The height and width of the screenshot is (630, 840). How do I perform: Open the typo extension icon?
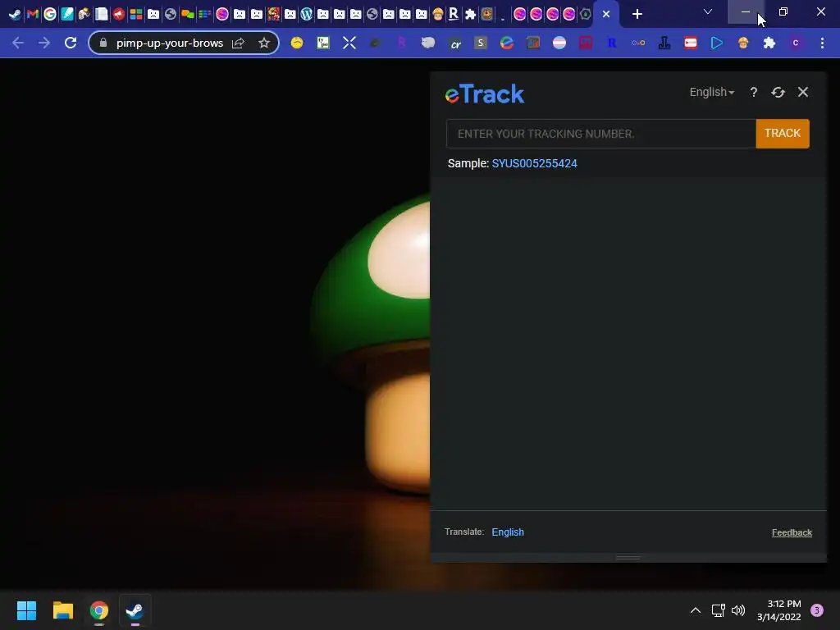click(x=323, y=43)
